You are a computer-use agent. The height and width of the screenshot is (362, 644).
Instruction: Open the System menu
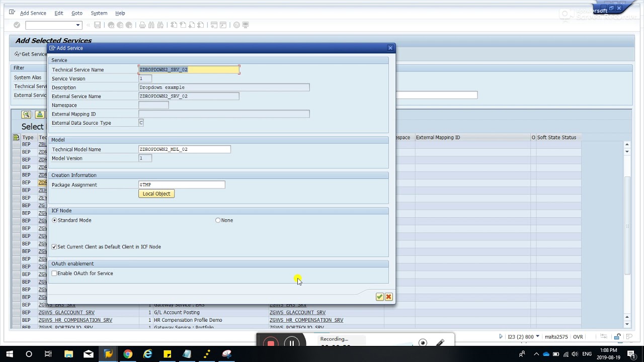coord(99,13)
